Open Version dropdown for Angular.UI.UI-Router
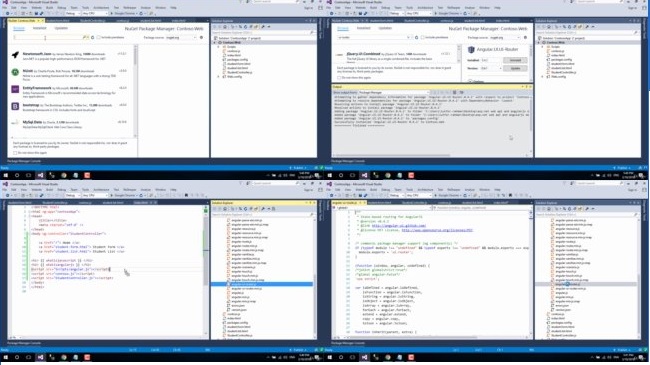 490,68
